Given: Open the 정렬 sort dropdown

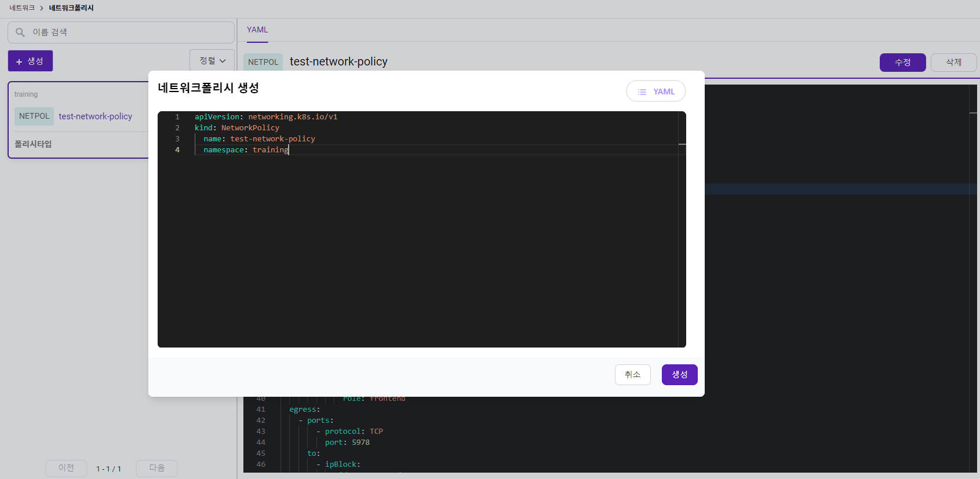Looking at the screenshot, I should click(x=212, y=61).
